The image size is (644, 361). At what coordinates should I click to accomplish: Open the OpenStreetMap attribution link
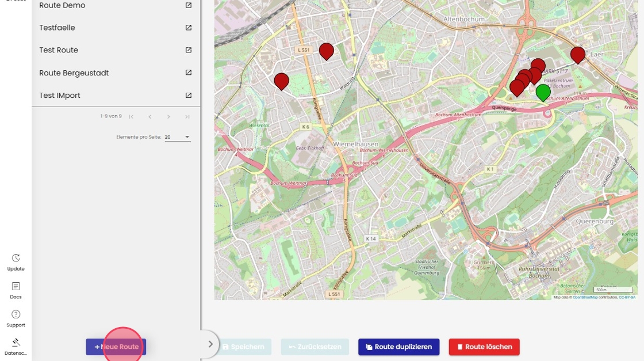[585, 297]
